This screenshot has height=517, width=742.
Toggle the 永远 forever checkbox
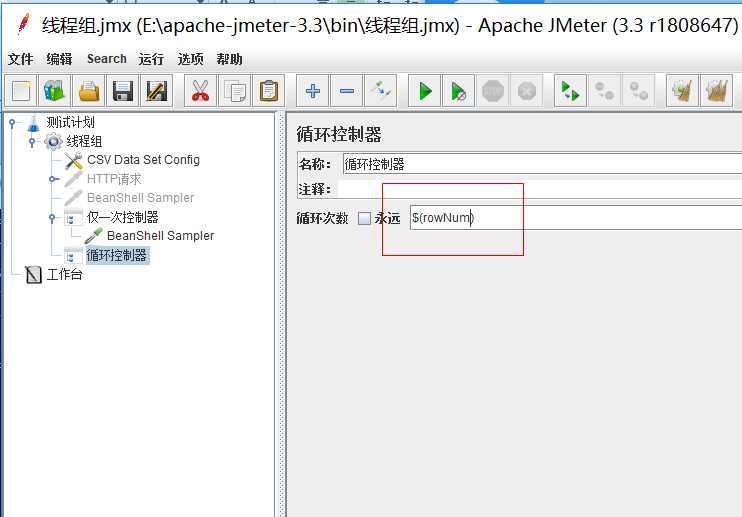(x=364, y=218)
